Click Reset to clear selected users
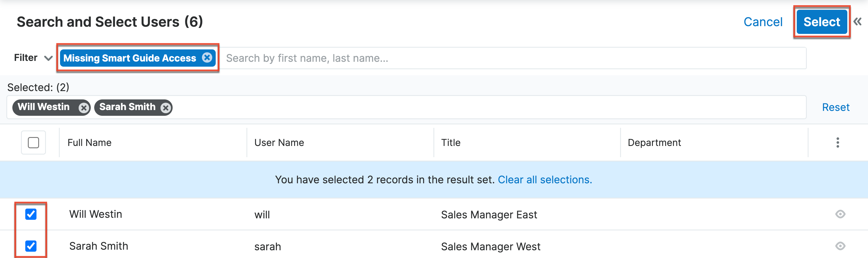Screen dimensions: 868x258 [836, 107]
